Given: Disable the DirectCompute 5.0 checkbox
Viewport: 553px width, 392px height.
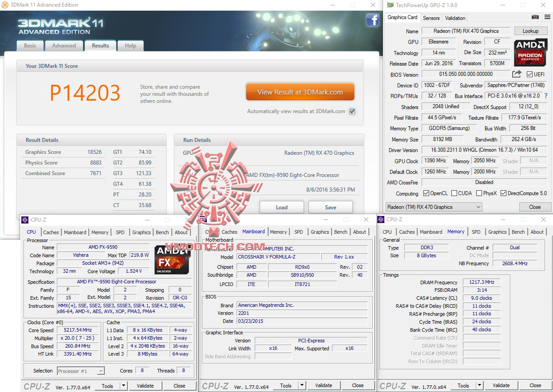Looking at the screenshot, I should (x=503, y=193).
